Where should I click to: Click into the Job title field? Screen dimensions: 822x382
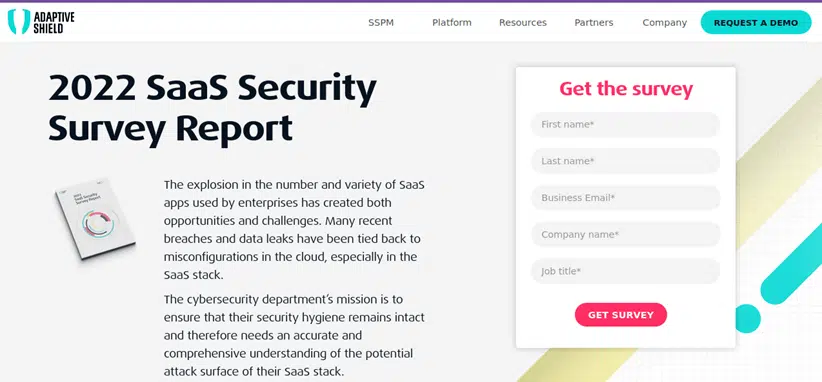point(625,271)
